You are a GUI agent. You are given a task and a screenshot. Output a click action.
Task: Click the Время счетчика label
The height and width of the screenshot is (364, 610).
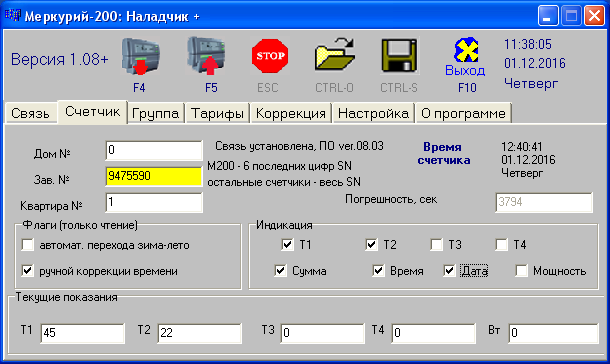point(444,153)
